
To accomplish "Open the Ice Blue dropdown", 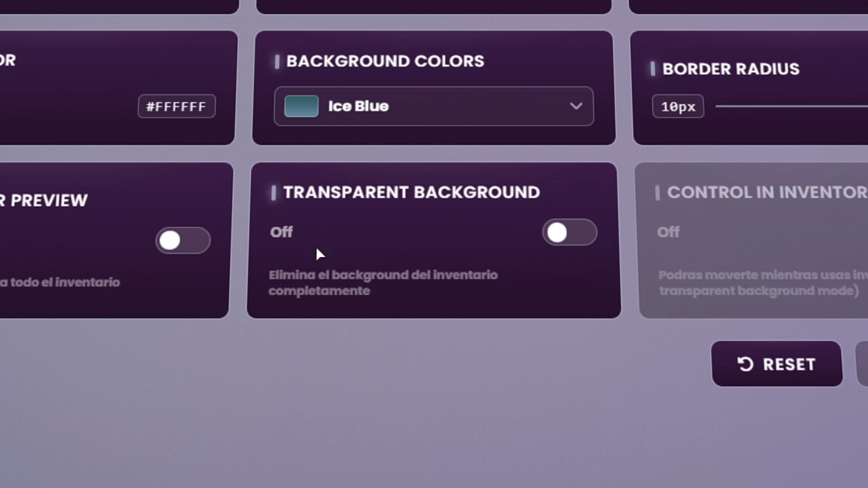I will click(434, 106).
